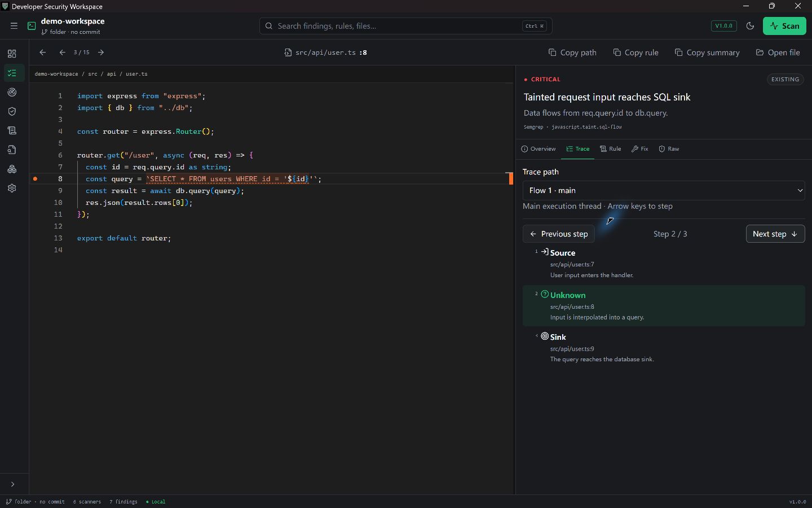This screenshot has height=508, width=812.
Task: Open the scroll rules sidebar icon
Action: coord(12,130)
